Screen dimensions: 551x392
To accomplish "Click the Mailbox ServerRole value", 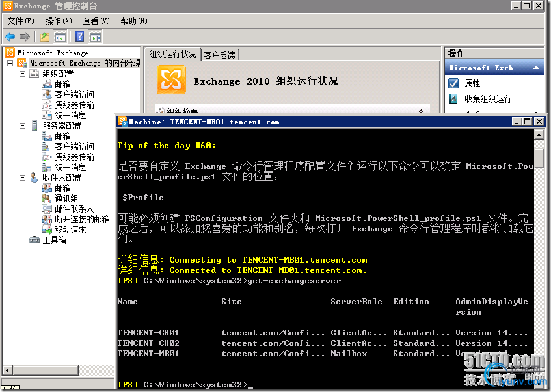I will click(349, 354).
